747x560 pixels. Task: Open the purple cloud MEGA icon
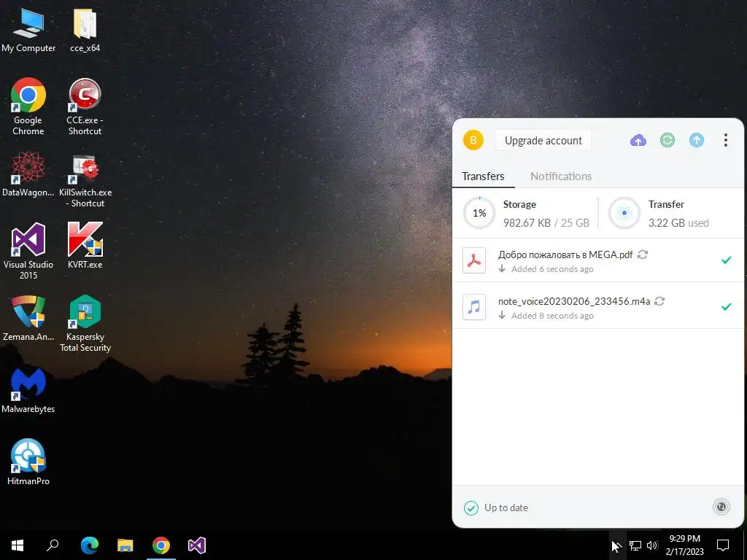[x=638, y=140]
